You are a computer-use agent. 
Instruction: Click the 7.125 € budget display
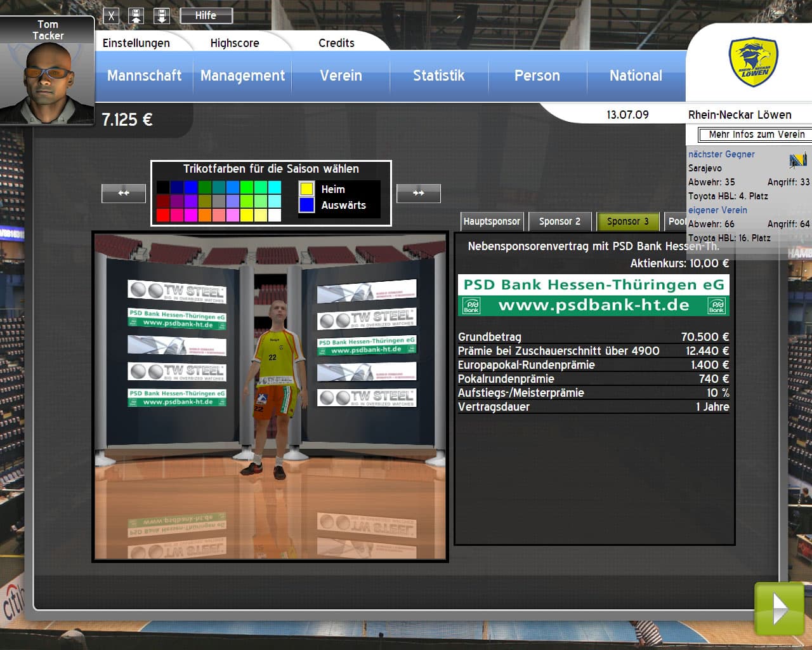127,119
